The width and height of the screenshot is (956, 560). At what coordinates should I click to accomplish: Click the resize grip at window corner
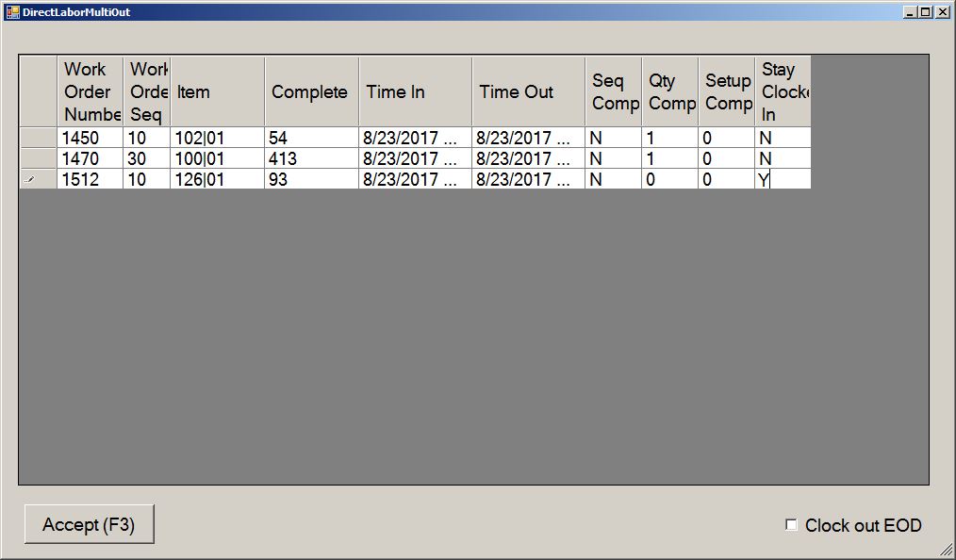[946, 550]
